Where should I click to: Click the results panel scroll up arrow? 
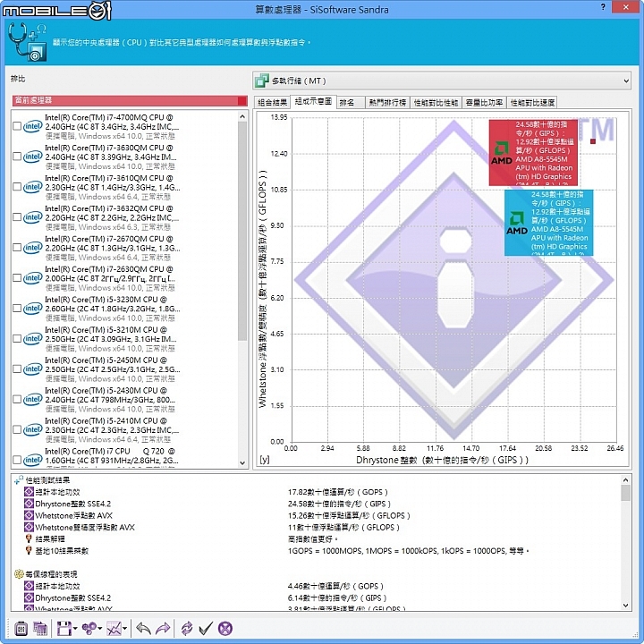(x=625, y=480)
